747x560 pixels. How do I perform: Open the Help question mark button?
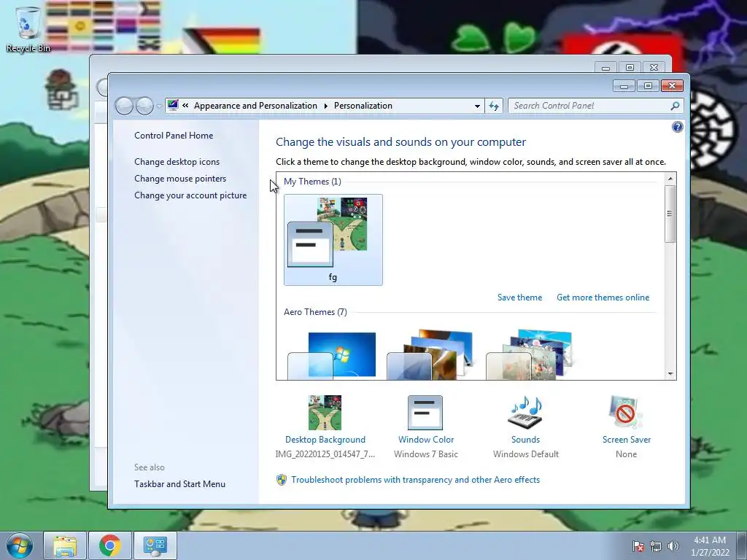pyautogui.click(x=677, y=127)
